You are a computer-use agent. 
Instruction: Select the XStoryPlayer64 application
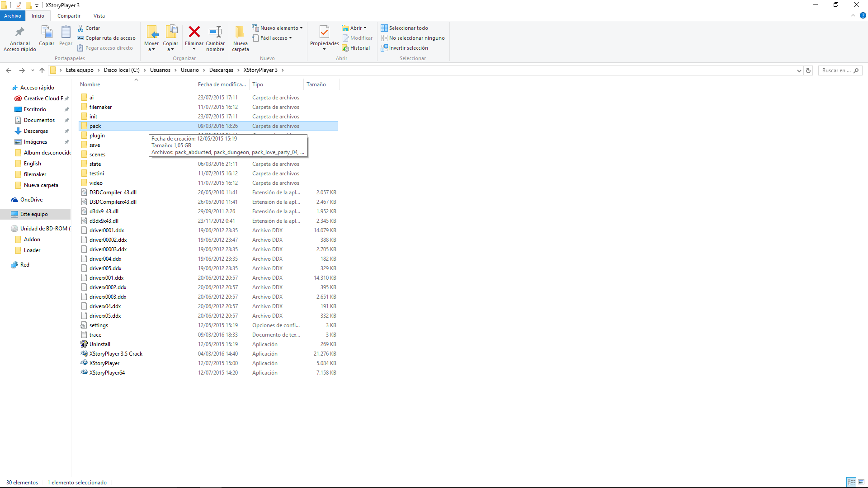tap(208, 373)
